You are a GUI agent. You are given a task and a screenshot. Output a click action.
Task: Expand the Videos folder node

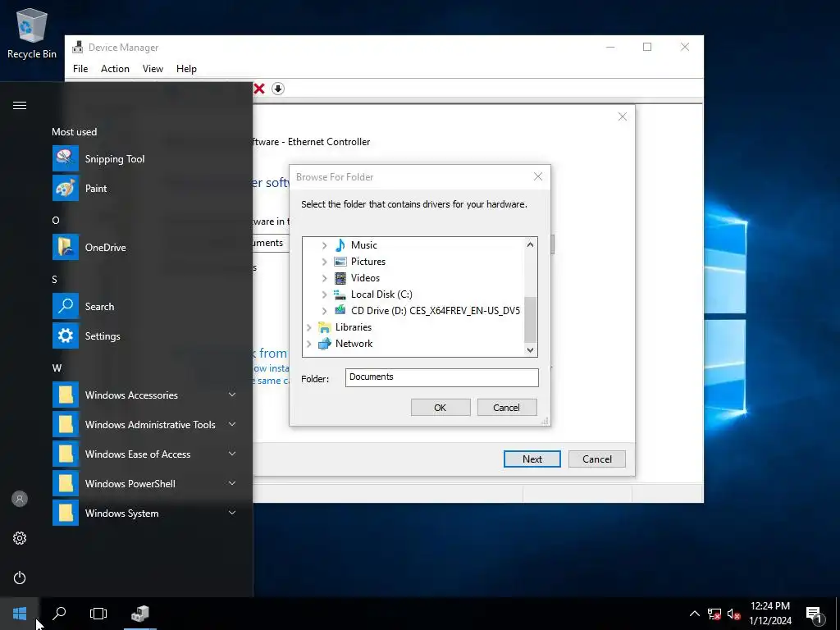324,278
